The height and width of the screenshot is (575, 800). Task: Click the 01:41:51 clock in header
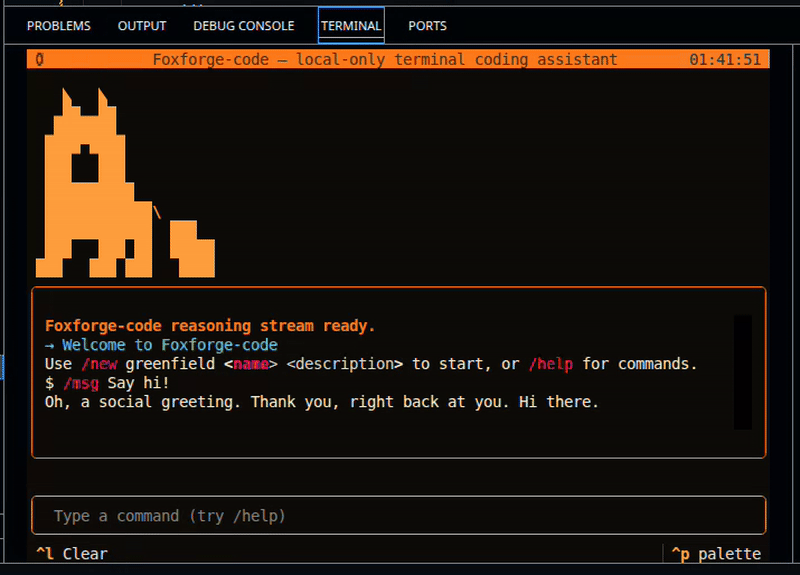click(x=725, y=60)
